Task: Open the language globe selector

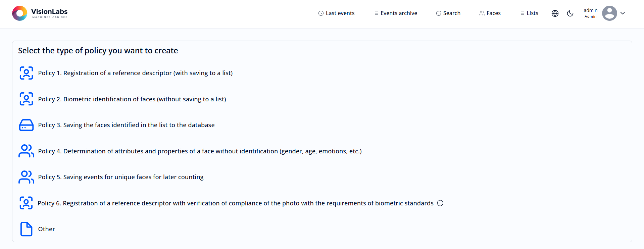Action: click(x=555, y=13)
